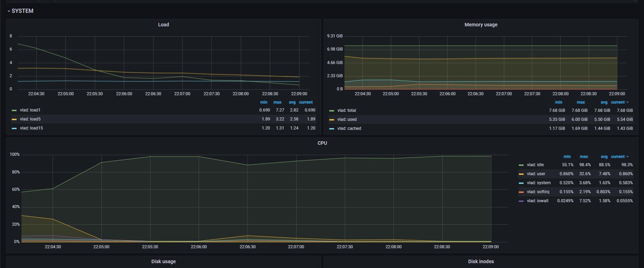Click the load15 avg value 1.24
Viewport: 644px width, 268px height.
294,128
